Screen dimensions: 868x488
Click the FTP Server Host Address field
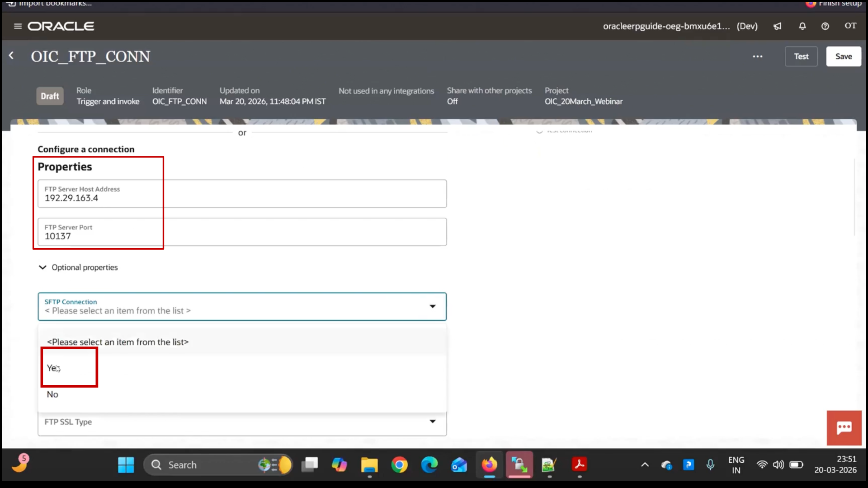242,194
